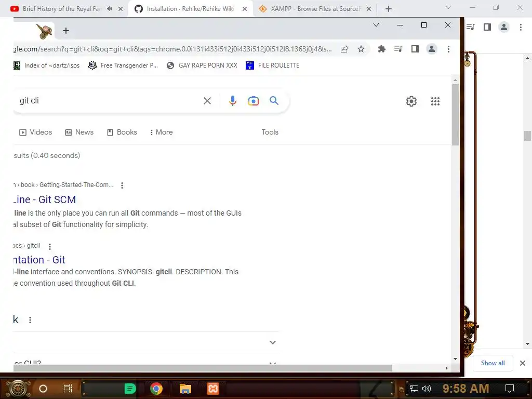The height and width of the screenshot is (399, 532).
Task: Open File Explorer from taskbar
Action: pos(185,389)
